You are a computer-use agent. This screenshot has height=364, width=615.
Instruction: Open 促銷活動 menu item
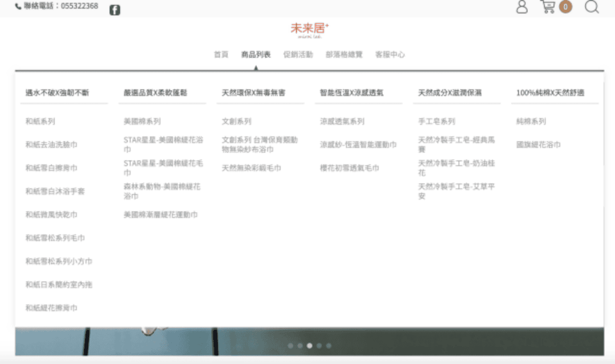tap(298, 54)
